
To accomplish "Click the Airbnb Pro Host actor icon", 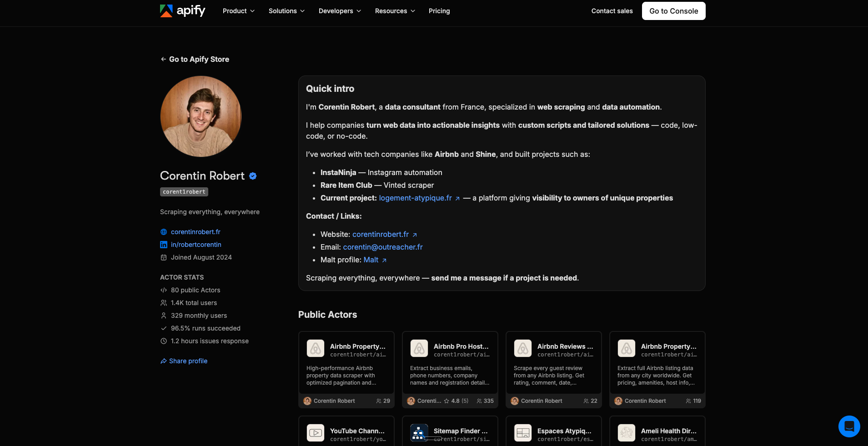I will (x=419, y=349).
